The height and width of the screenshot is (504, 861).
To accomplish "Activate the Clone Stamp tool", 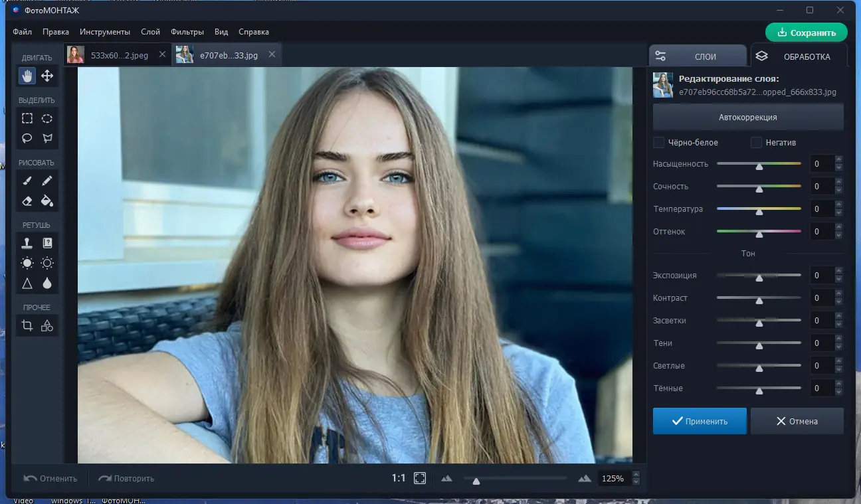I will coord(27,243).
